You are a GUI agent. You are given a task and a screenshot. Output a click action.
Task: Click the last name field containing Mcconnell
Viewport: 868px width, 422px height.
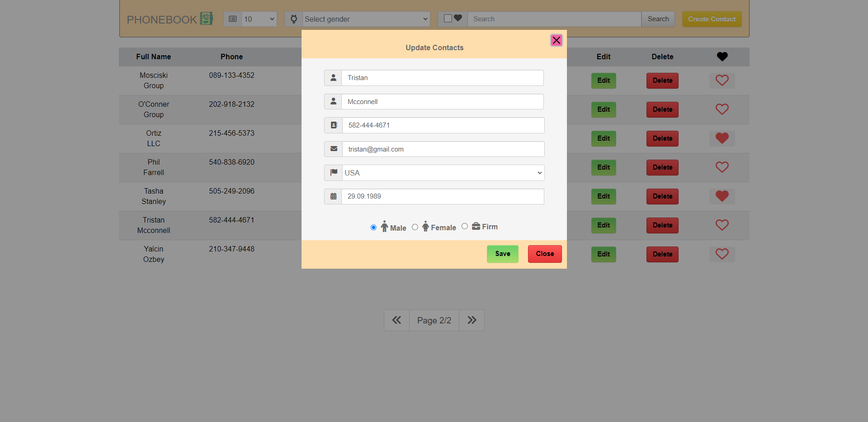point(443,102)
